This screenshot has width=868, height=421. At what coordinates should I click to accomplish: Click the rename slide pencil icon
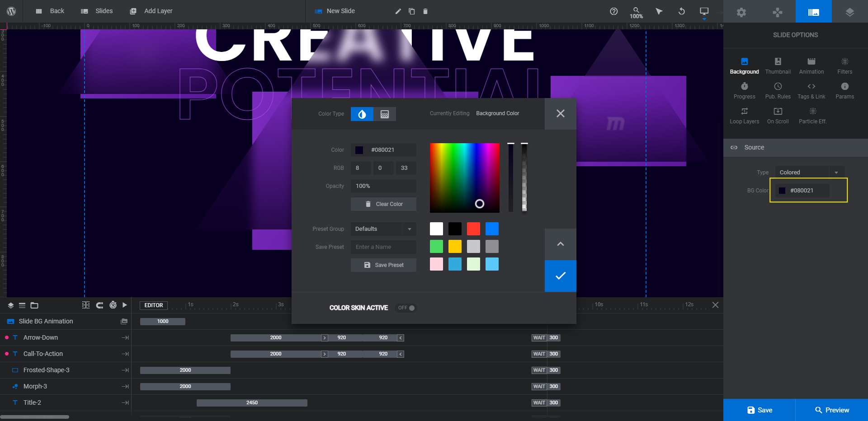(x=398, y=11)
